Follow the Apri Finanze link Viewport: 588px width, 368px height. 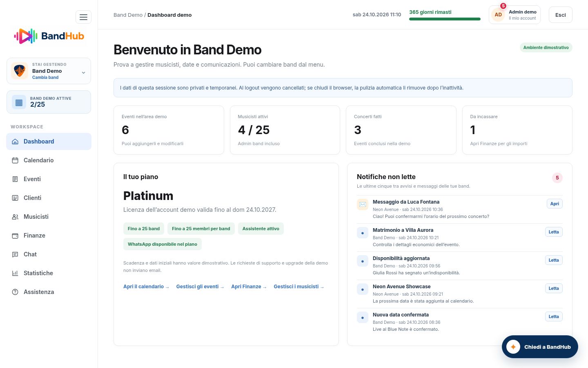(249, 287)
